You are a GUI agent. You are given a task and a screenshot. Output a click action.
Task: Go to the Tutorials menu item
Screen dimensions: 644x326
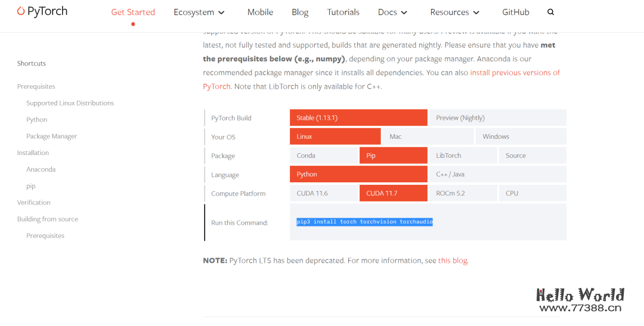coord(343,12)
